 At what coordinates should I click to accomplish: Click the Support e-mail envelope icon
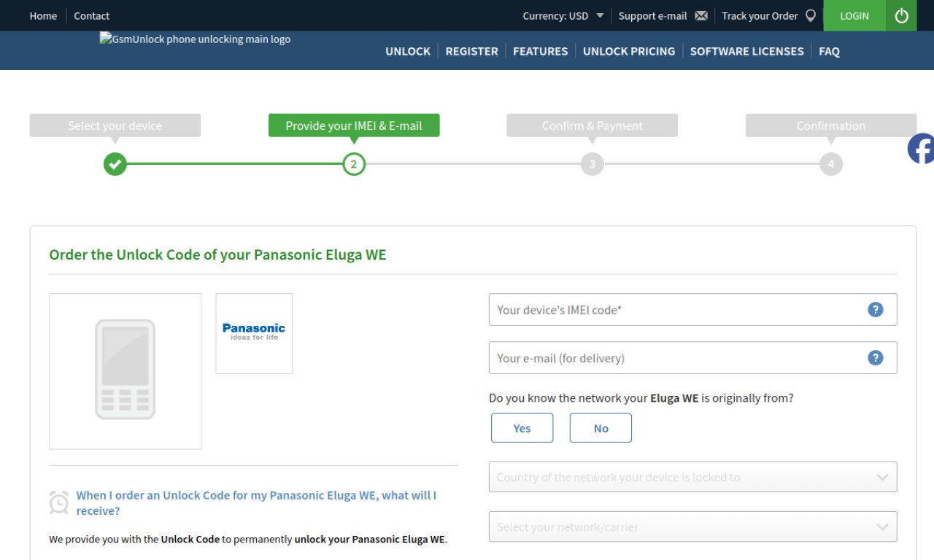pyautogui.click(x=701, y=16)
